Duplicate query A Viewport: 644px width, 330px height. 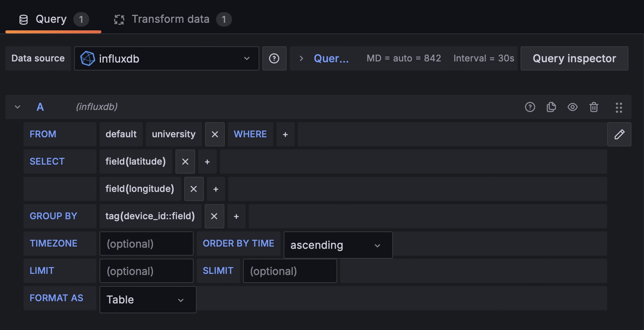551,107
